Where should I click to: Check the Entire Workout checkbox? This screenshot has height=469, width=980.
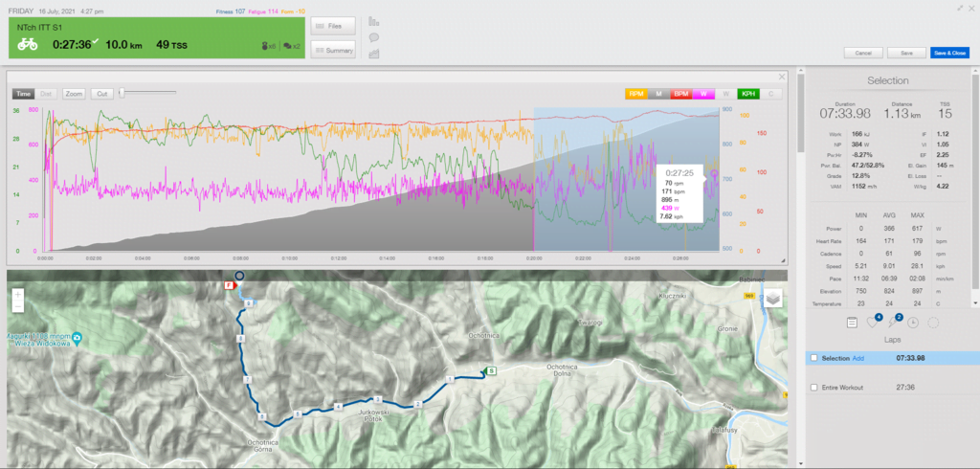813,388
